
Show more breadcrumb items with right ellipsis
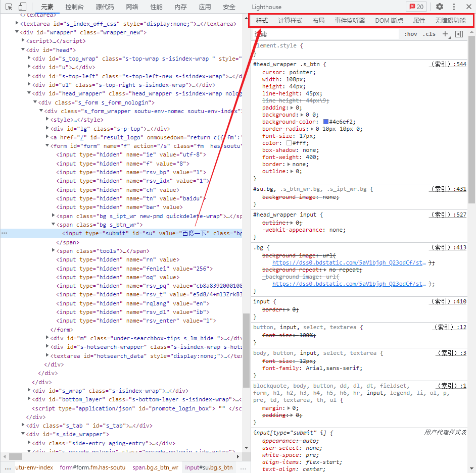[243, 467]
